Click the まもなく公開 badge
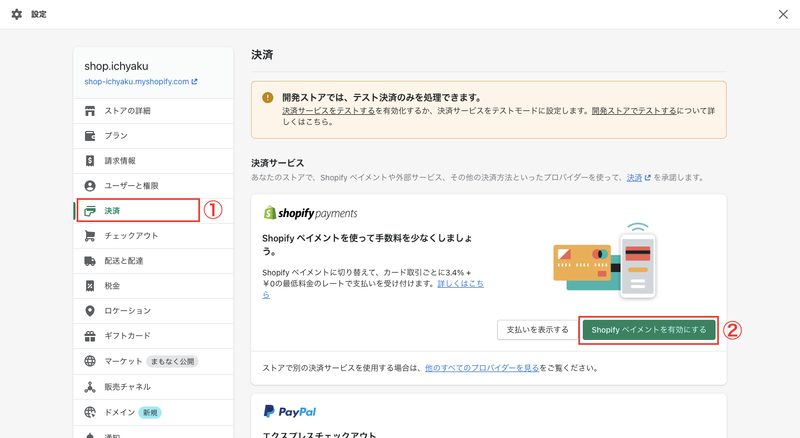The image size is (800, 438). pos(172,361)
